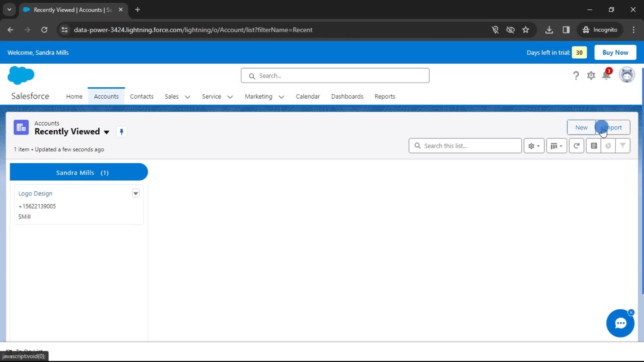Open the Help question mark icon
644x362 pixels.
(x=576, y=75)
